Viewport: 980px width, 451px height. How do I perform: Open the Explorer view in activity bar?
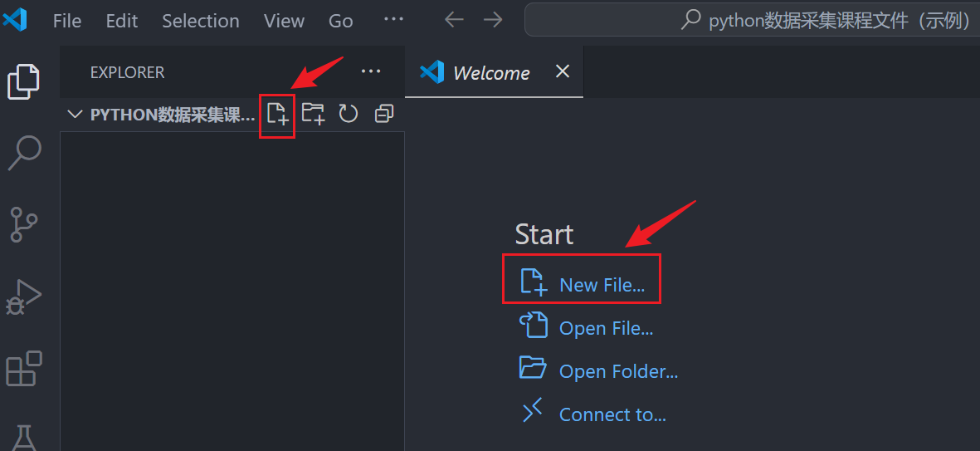point(24,81)
